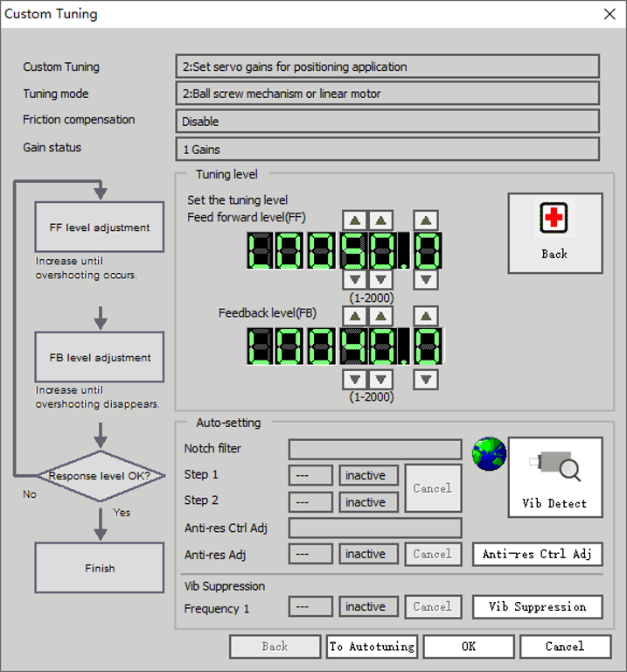The width and height of the screenshot is (627, 672).
Task: Increase FB level decimal digit
Action: pyautogui.click(x=426, y=316)
